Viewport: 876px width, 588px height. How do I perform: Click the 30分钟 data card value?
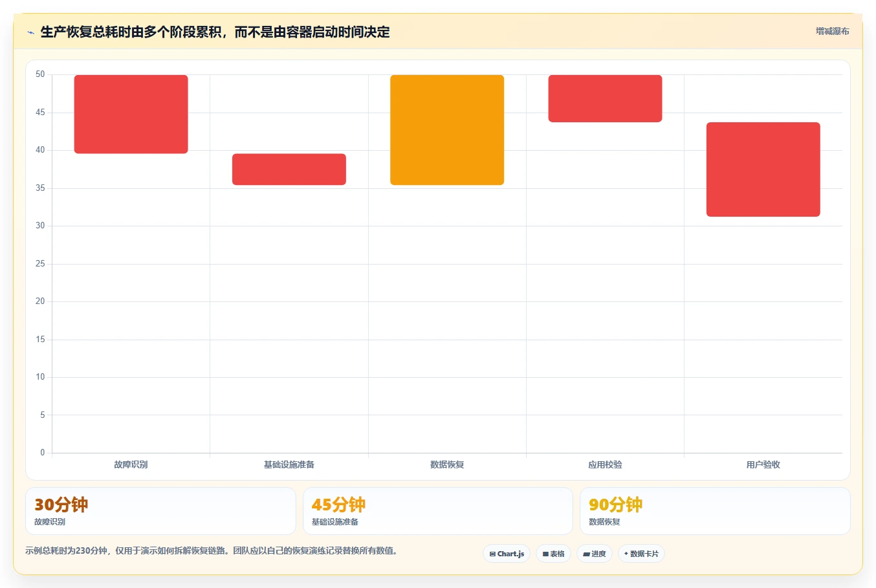[61, 505]
